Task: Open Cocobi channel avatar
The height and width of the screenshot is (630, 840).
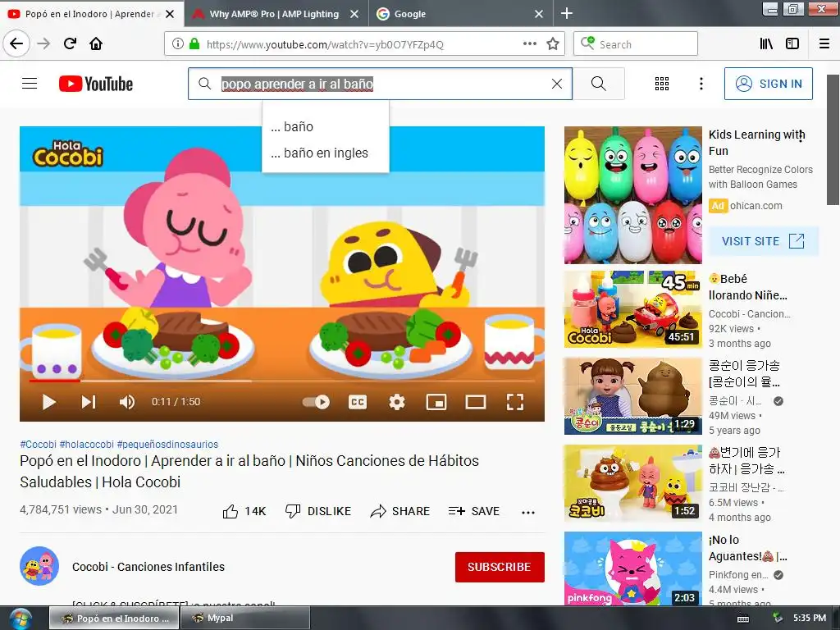Action: 39,566
